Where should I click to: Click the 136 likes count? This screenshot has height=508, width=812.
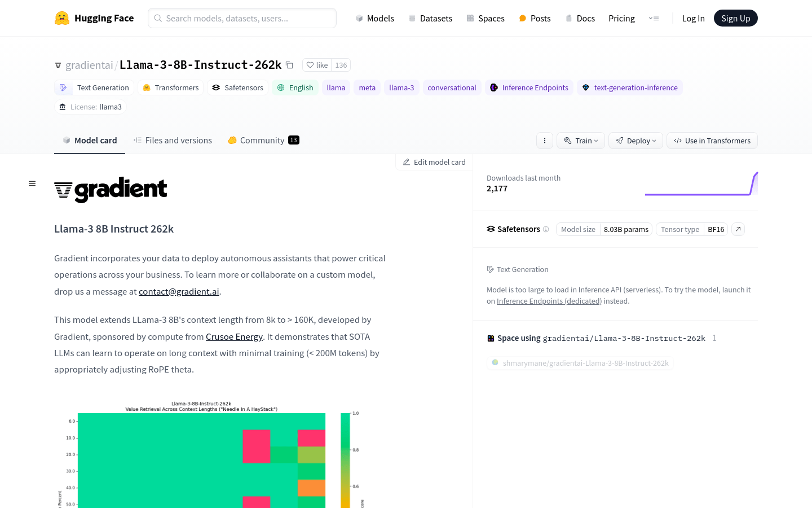click(341, 65)
